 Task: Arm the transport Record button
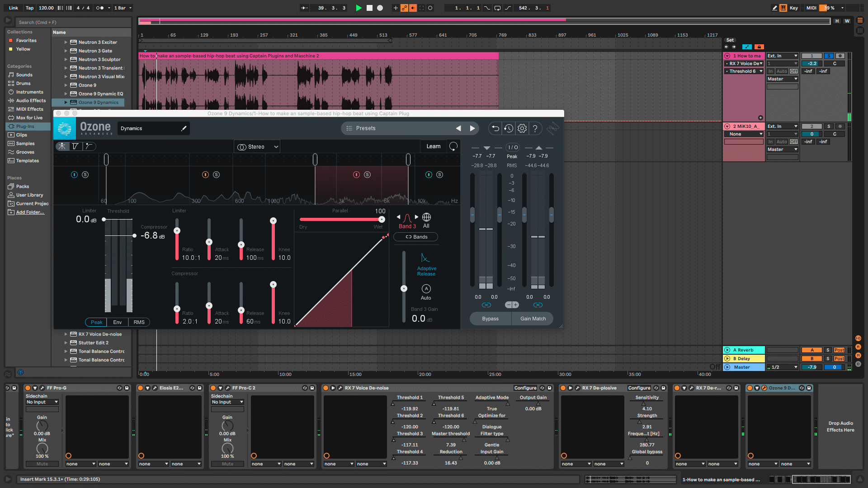point(380,8)
